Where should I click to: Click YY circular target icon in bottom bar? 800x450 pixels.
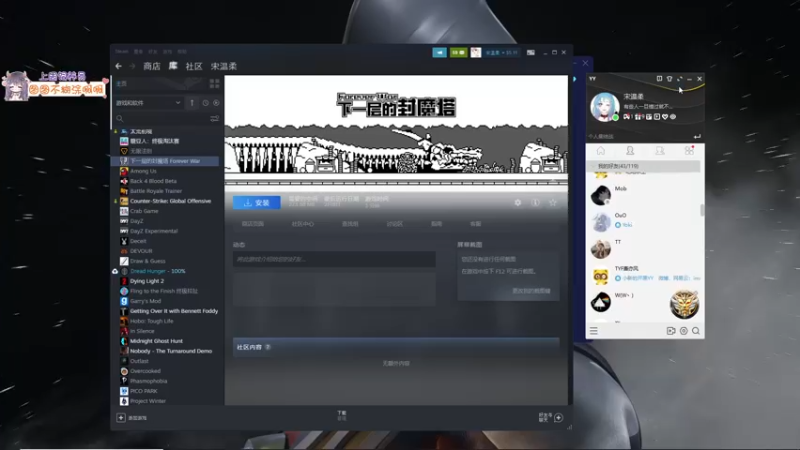point(684,331)
